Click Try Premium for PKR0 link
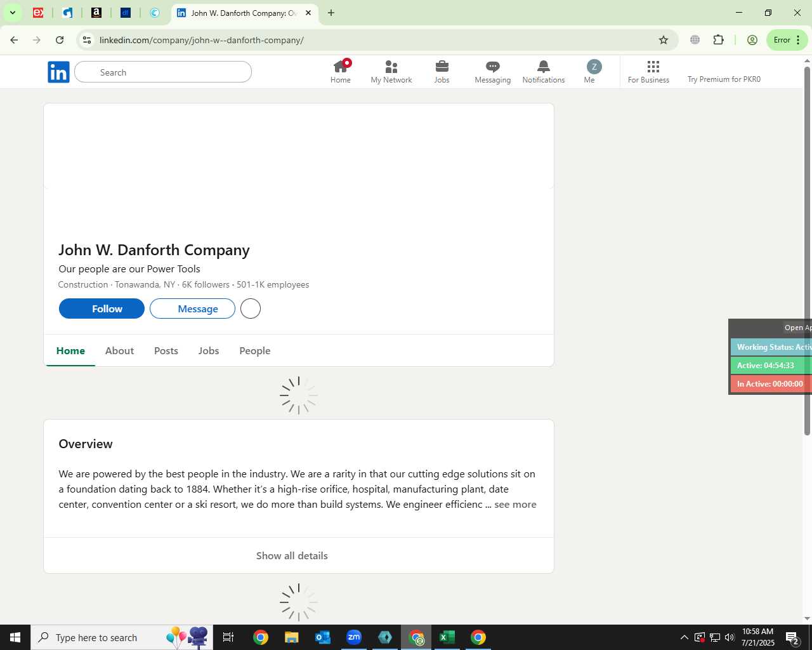Image resolution: width=812 pixels, height=650 pixels. 724,79
